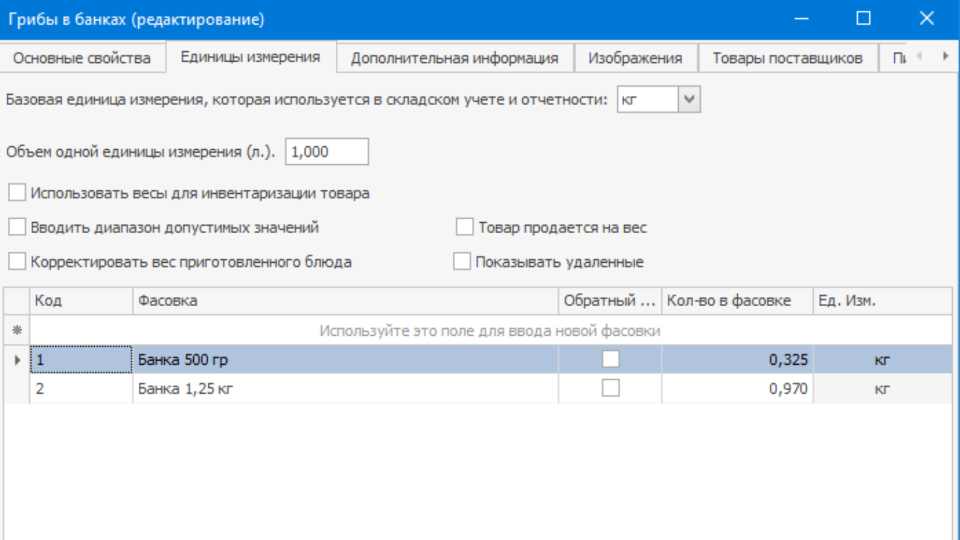Click Ед. Изм. column header
Image resolution: width=960 pixels, height=540 pixels.
(x=882, y=301)
